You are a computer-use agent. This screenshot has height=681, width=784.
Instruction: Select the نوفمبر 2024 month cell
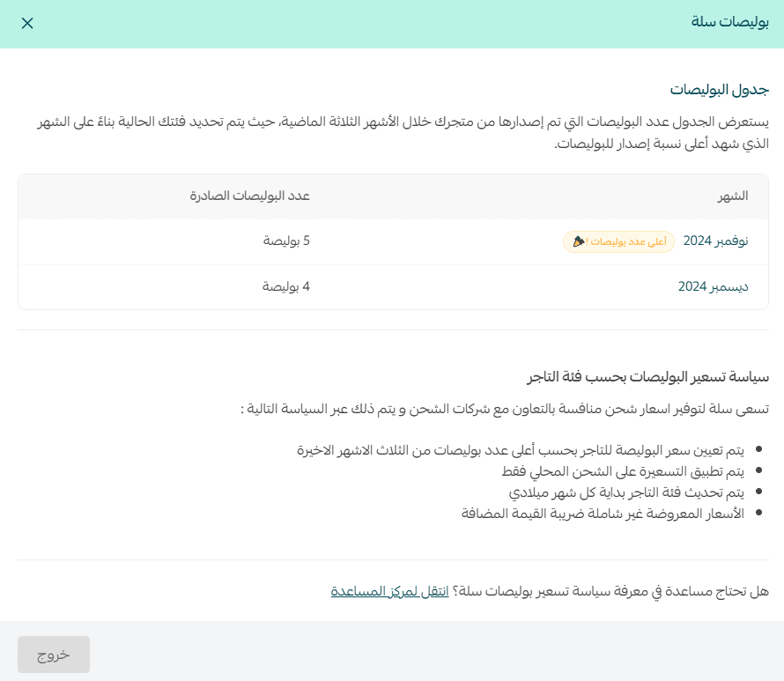[715, 241]
